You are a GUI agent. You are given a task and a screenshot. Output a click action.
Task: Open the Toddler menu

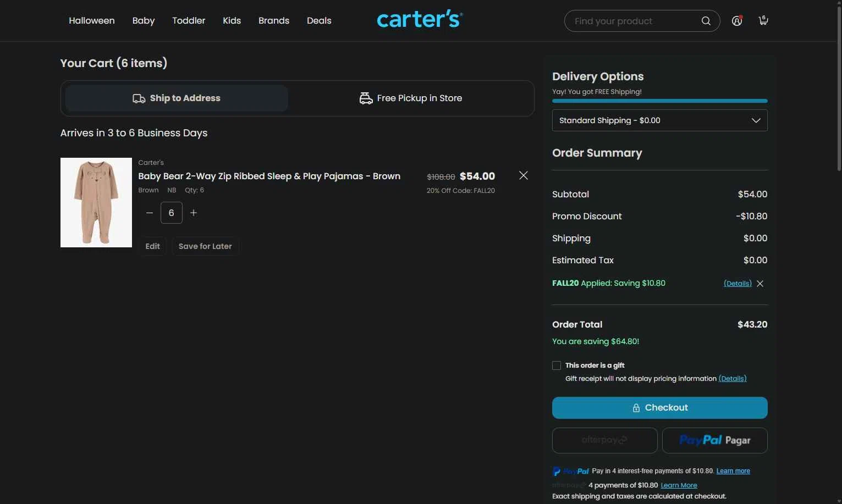[189, 20]
